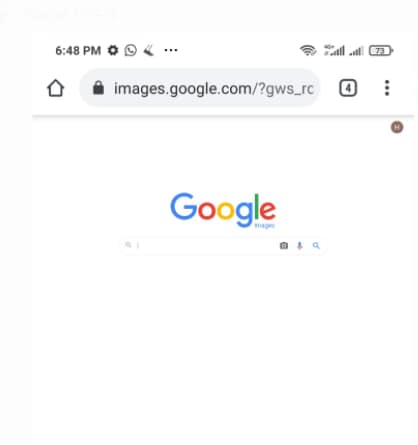The image size is (418, 445).
Task: Click the camera search-by-image icon
Action: [284, 246]
